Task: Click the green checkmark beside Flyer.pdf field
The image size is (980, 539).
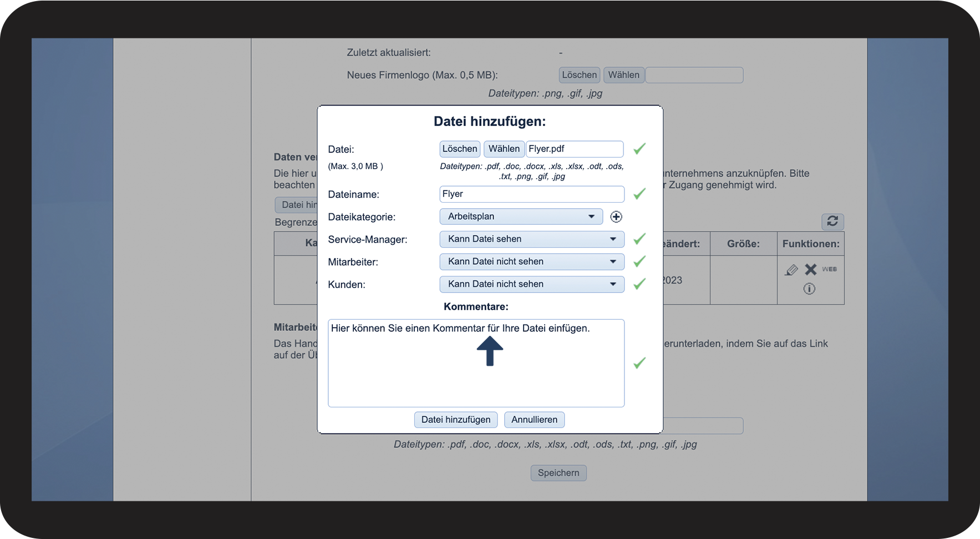Action: 639,149
